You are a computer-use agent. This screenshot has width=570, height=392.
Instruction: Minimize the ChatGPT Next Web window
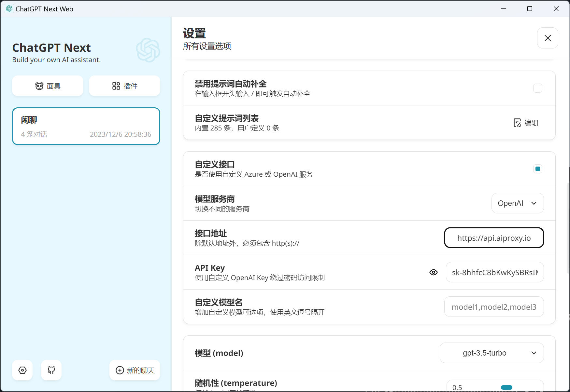click(x=504, y=9)
